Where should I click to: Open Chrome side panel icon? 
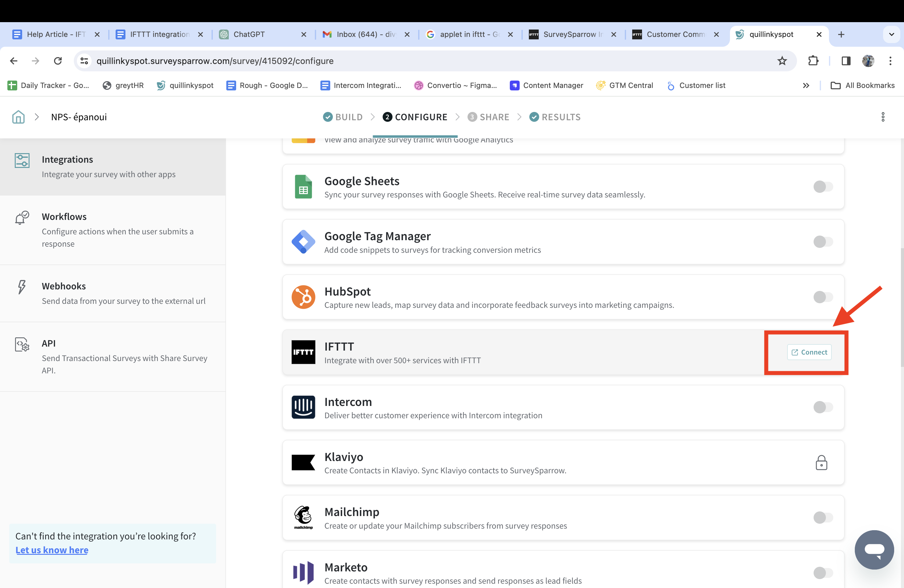point(846,61)
